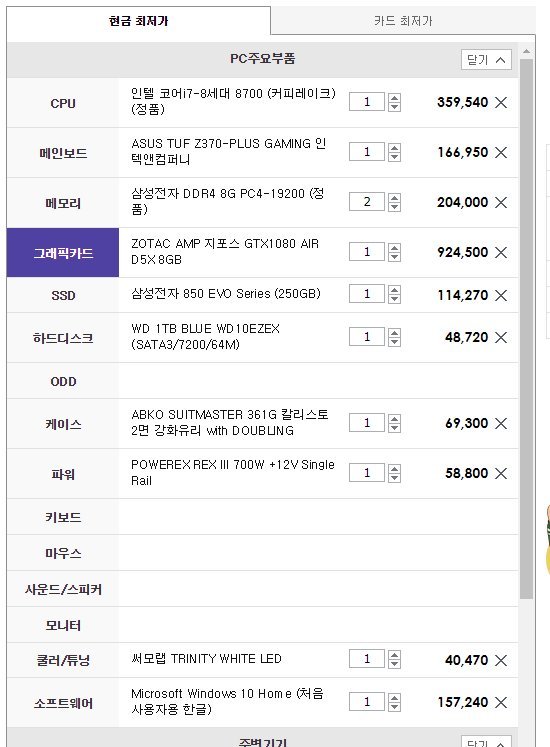Increase memory quantity with up arrow
Screen dimensions: 550x747
coord(394,198)
